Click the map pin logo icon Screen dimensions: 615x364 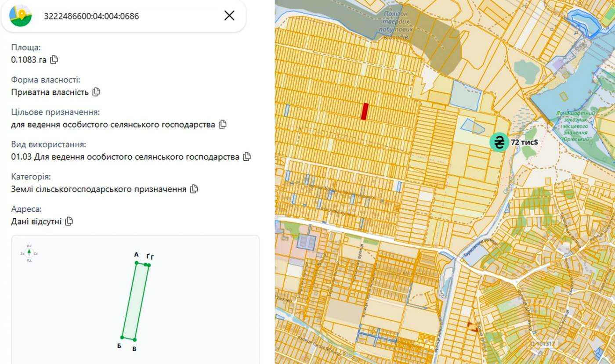tap(20, 16)
